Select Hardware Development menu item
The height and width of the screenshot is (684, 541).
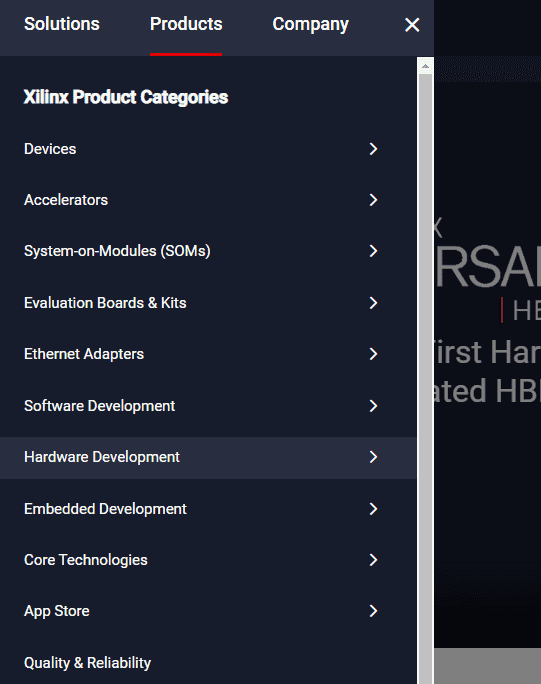[x=208, y=458]
